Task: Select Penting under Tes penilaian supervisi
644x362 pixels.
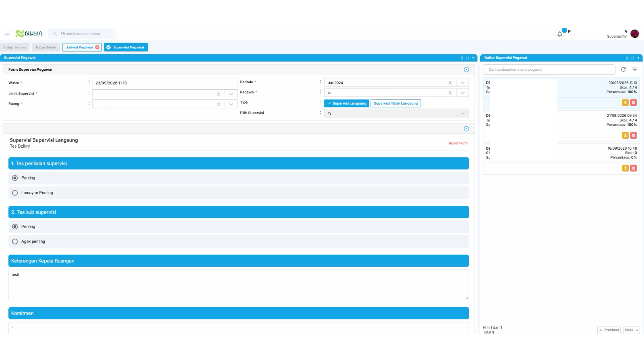Action: click(15, 178)
